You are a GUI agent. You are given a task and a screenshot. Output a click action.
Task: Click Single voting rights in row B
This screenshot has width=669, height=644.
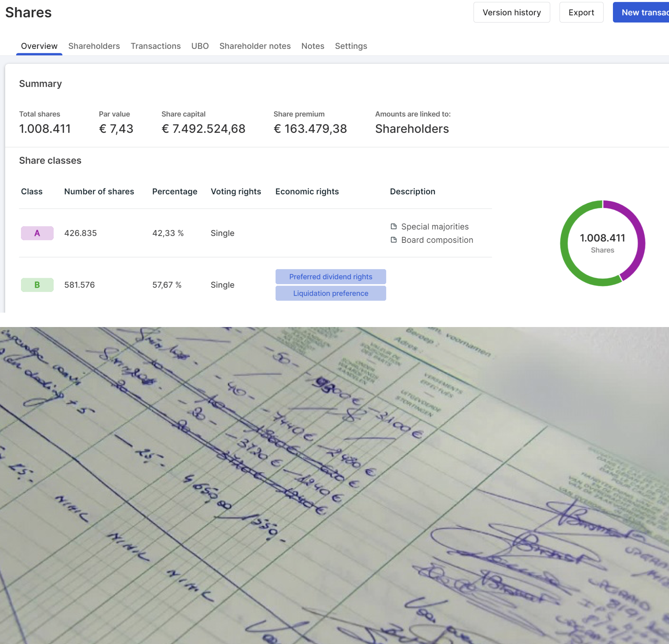pyautogui.click(x=223, y=285)
